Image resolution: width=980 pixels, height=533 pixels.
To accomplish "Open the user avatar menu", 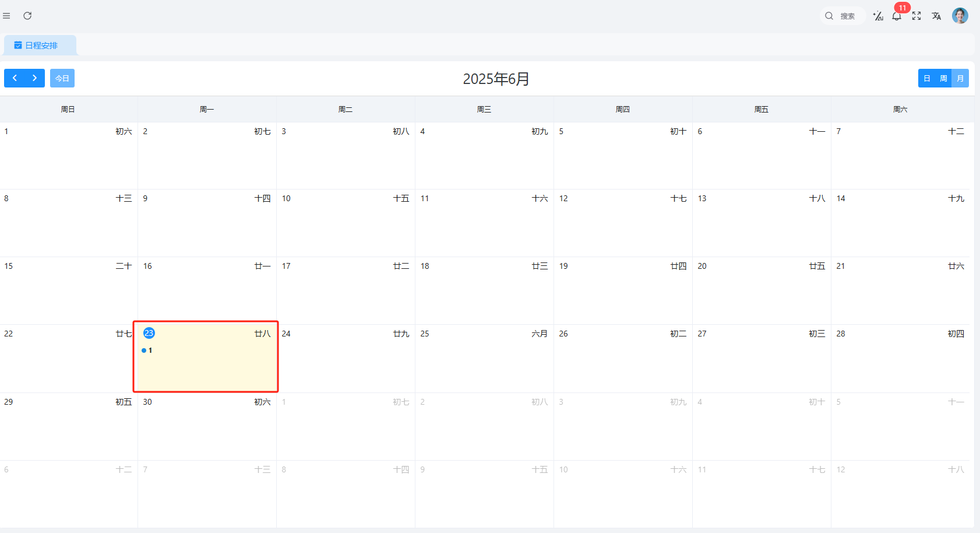I will coord(960,16).
